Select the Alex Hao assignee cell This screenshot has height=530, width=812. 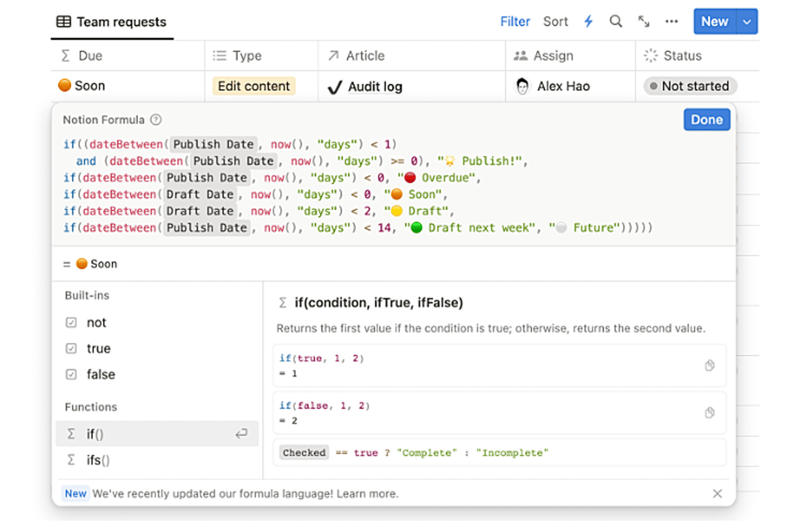[570, 86]
